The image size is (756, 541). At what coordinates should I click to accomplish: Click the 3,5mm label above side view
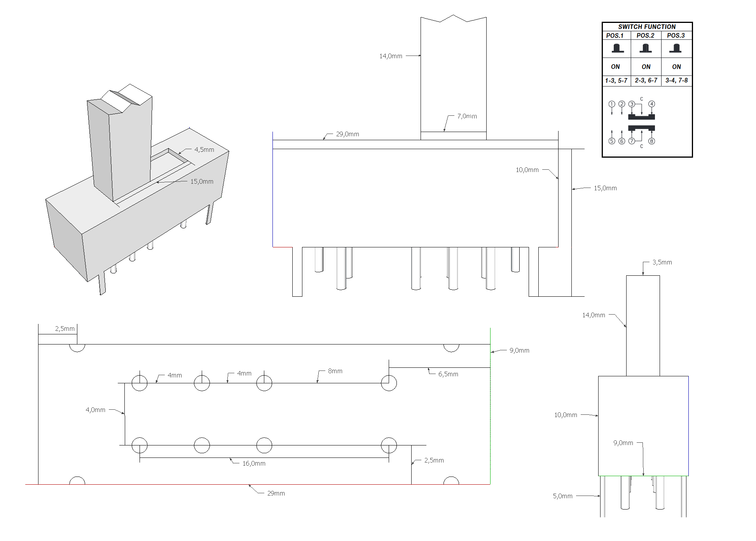coord(662,262)
